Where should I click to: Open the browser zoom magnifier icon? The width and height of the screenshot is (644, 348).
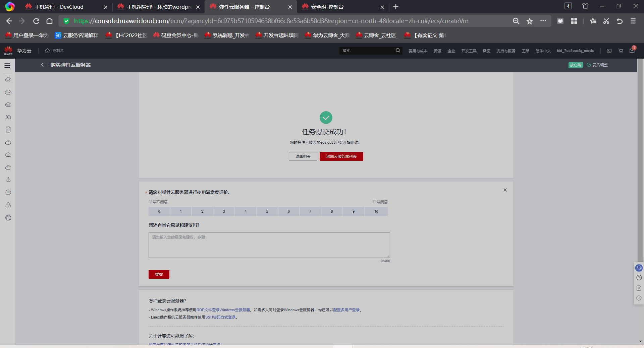(516, 21)
